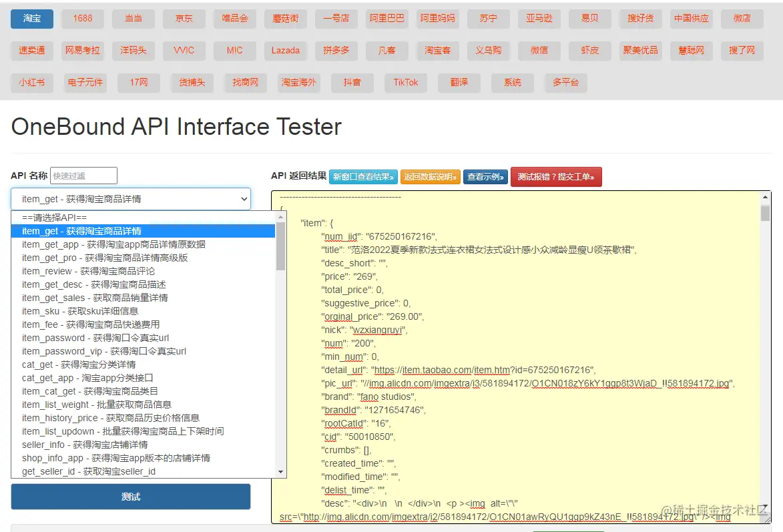Pick cat_get_app 淘宝app分类接口 option
This screenshot has height=532, width=783.
point(143,378)
